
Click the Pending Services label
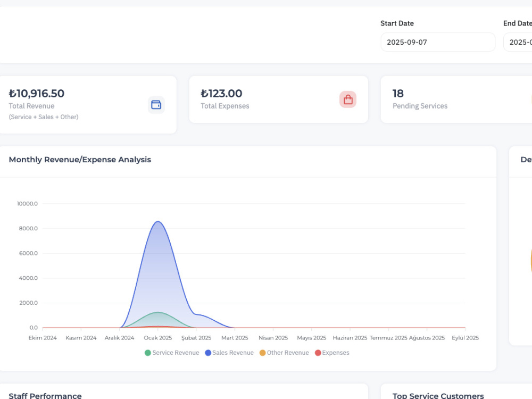click(420, 106)
